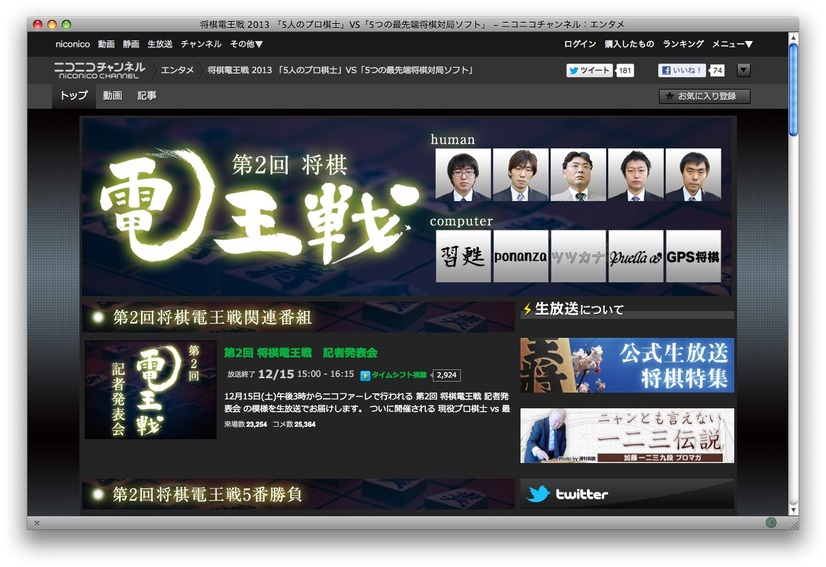Open the 一二三伝説 banner
Viewport: 826px width, 567px height.
tap(627, 436)
